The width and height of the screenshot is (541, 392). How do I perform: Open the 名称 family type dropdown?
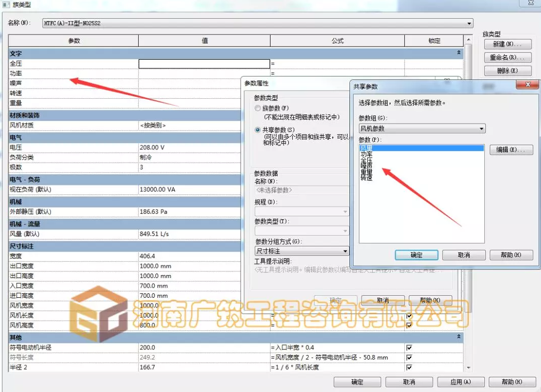469,23
